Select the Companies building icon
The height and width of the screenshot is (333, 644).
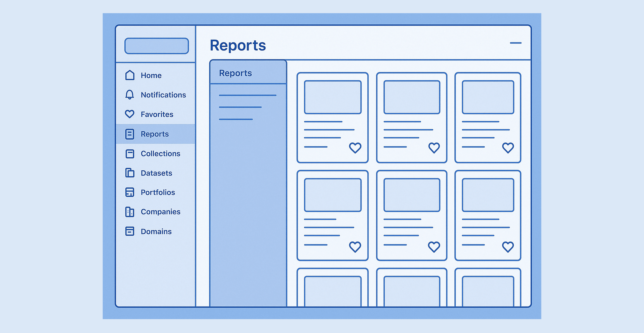coord(130,212)
